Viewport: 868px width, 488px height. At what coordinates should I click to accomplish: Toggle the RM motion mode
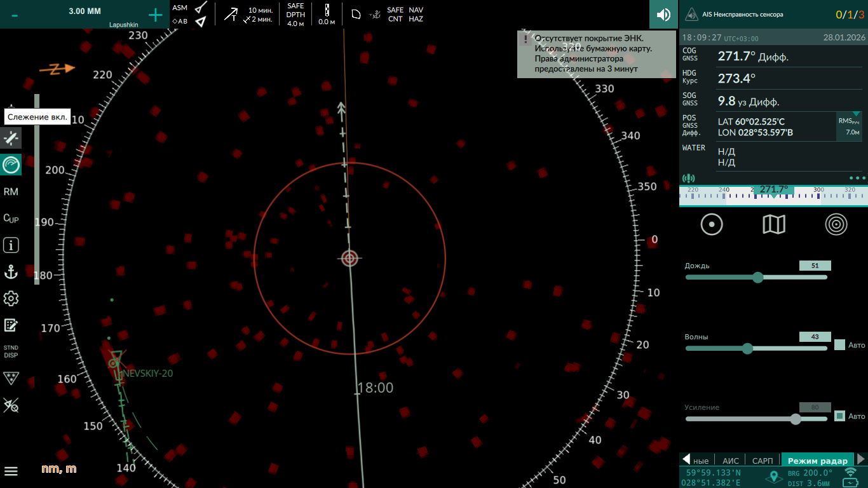(x=11, y=192)
